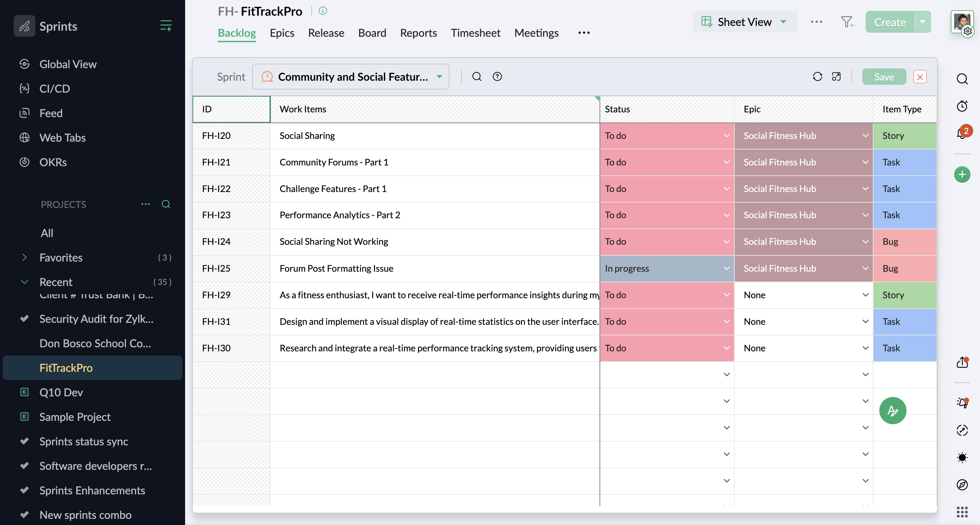This screenshot has width=980, height=525.
Task: Click the Save button
Action: coord(883,77)
